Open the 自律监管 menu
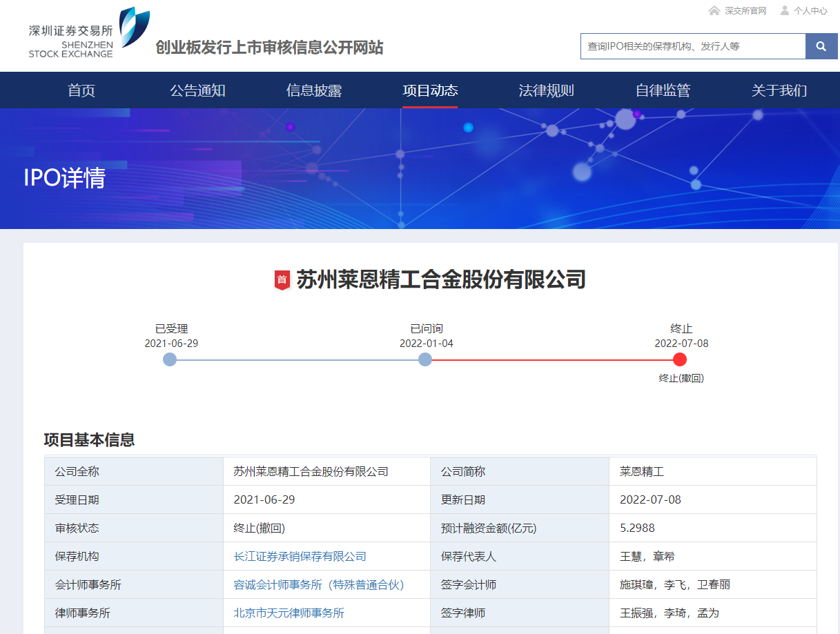This screenshot has width=840, height=634. (x=663, y=90)
